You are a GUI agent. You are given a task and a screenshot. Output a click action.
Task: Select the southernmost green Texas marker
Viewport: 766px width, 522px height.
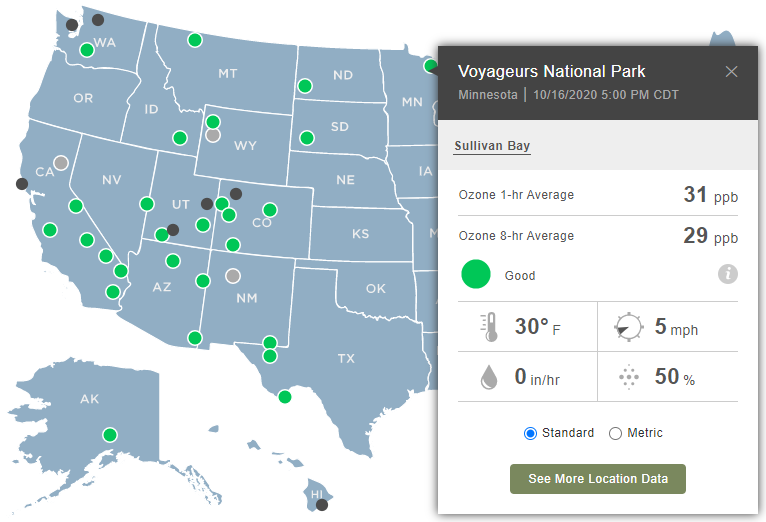(x=285, y=397)
